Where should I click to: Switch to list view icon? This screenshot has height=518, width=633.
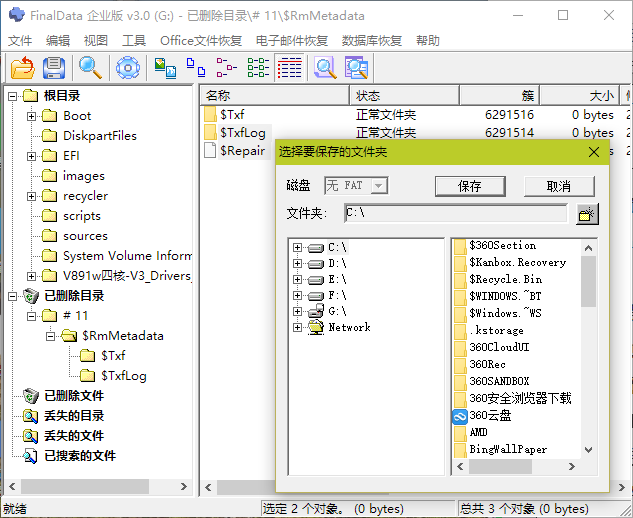coord(258,67)
